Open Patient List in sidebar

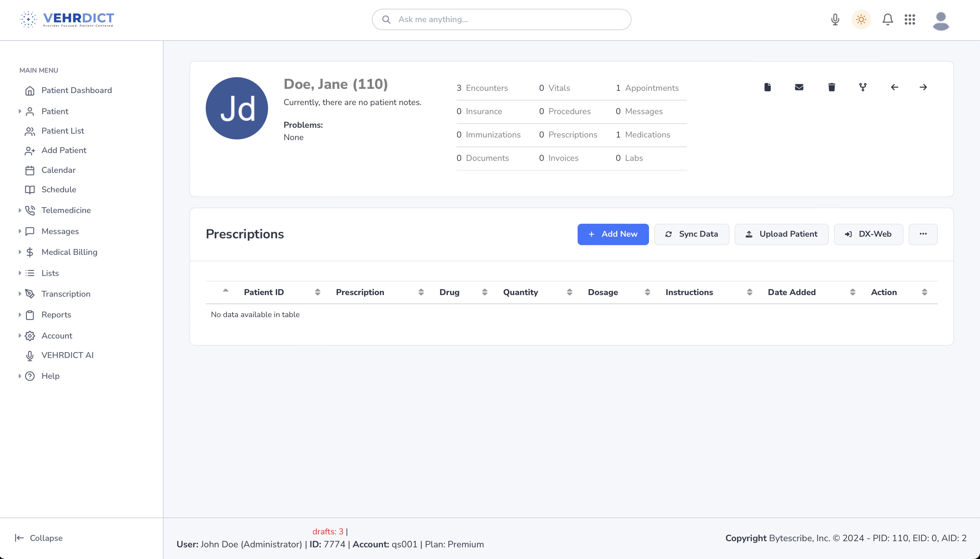coord(63,131)
